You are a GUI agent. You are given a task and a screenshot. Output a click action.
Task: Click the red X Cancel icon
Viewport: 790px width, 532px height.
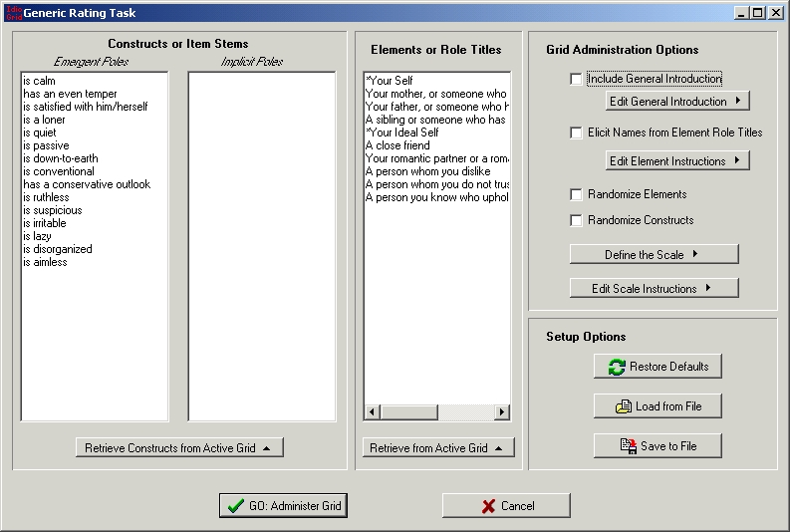488,506
